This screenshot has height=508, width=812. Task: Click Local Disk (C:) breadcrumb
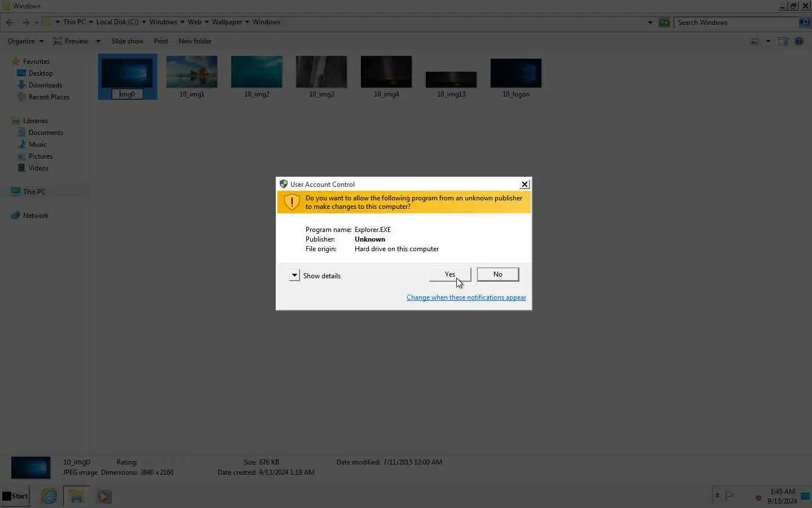pyautogui.click(x=117, y=22)
